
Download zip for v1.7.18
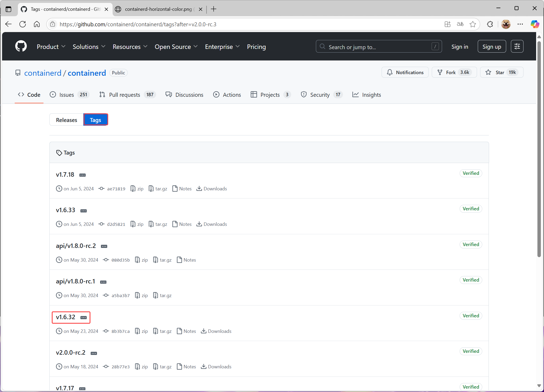click(x=137, y=189)
